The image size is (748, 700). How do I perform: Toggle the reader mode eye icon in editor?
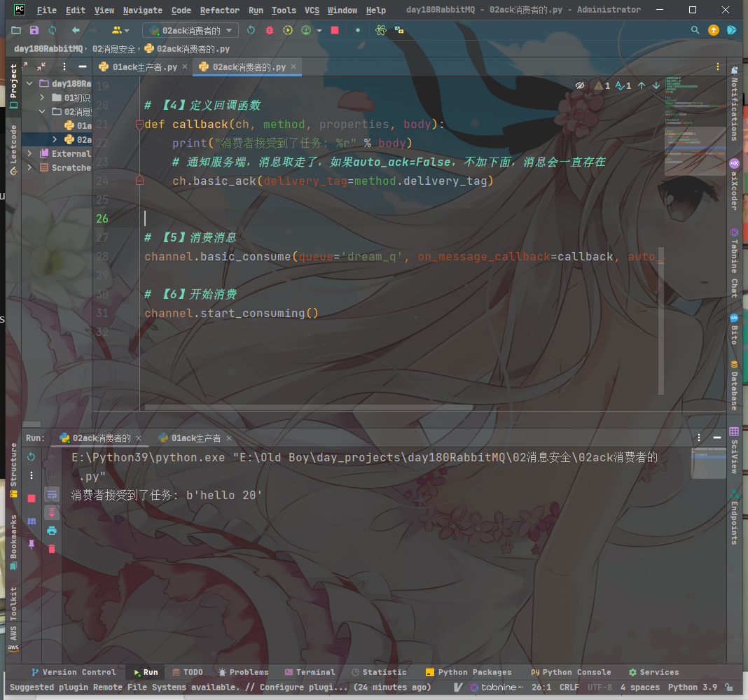[x=580, y=85]
